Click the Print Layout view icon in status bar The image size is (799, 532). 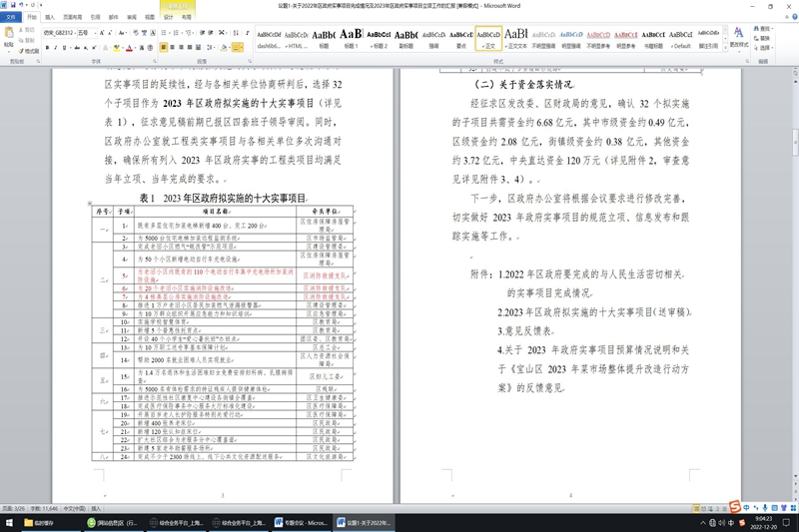pos(696,508)
